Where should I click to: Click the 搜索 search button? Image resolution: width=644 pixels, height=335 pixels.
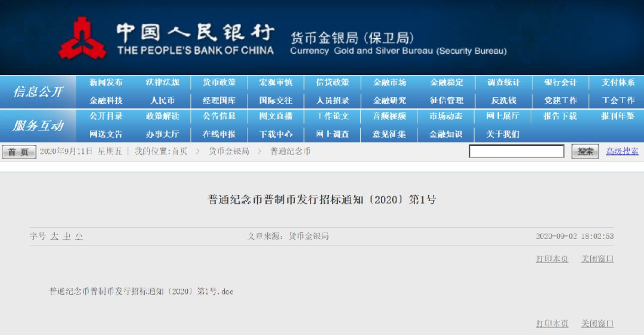tap(585, 151)
